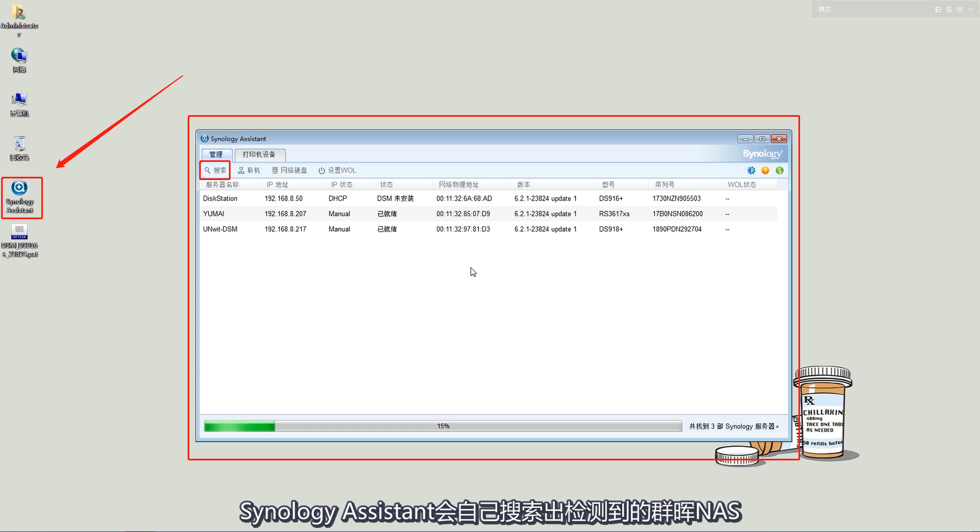Click the search progress bar at 15%
Viewport: 980px width, 532px height.
[x=443, y=426]
